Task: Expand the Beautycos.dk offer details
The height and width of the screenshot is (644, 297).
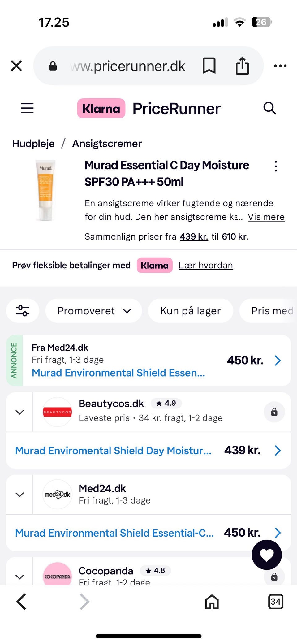Action: point(20,412)
